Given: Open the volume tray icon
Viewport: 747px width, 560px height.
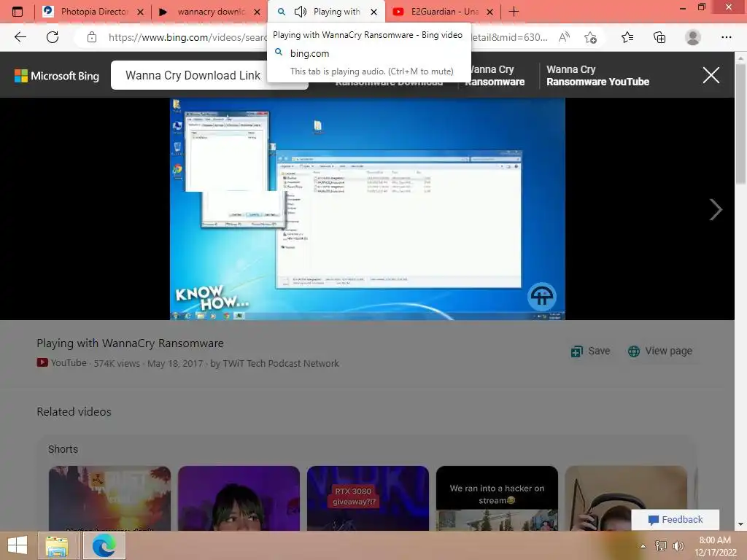Looking at the screenshot, I should 678,546.
